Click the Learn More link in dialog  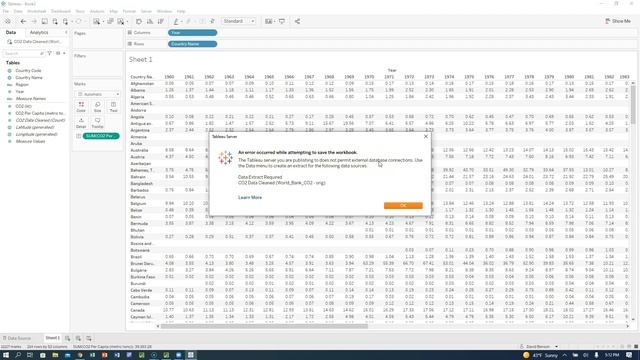coord(250,198)
